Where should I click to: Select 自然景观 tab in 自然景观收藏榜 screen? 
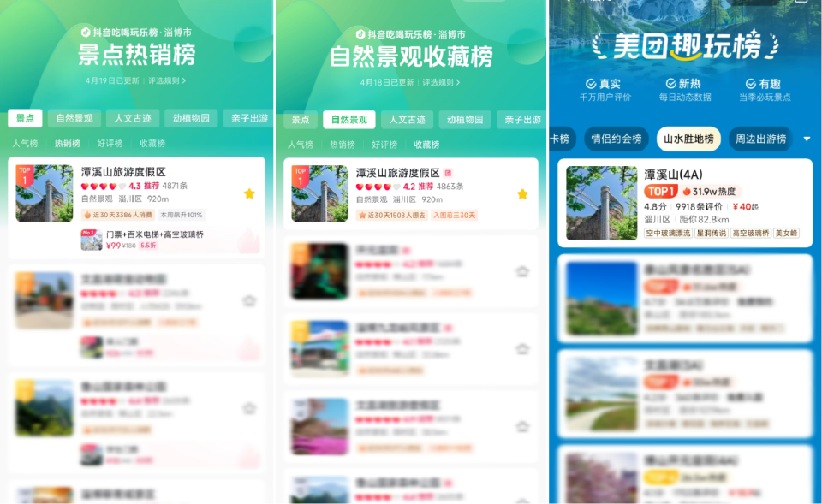click(349, 120)
